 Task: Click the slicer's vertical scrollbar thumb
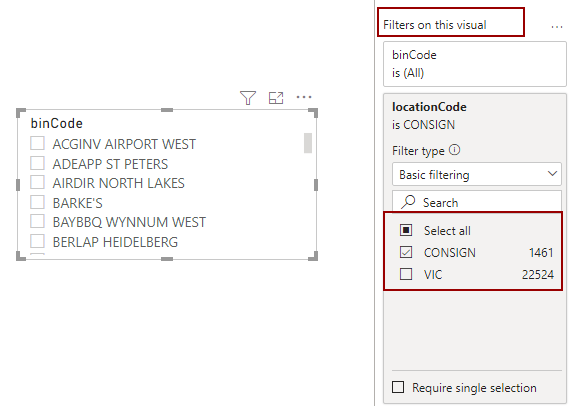tap(308, 143)
